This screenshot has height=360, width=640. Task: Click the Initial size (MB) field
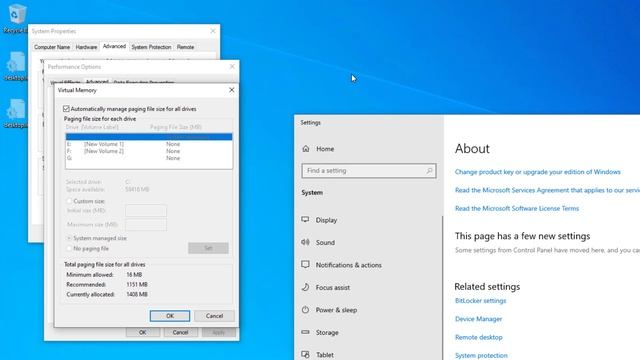tap(146, 211)
